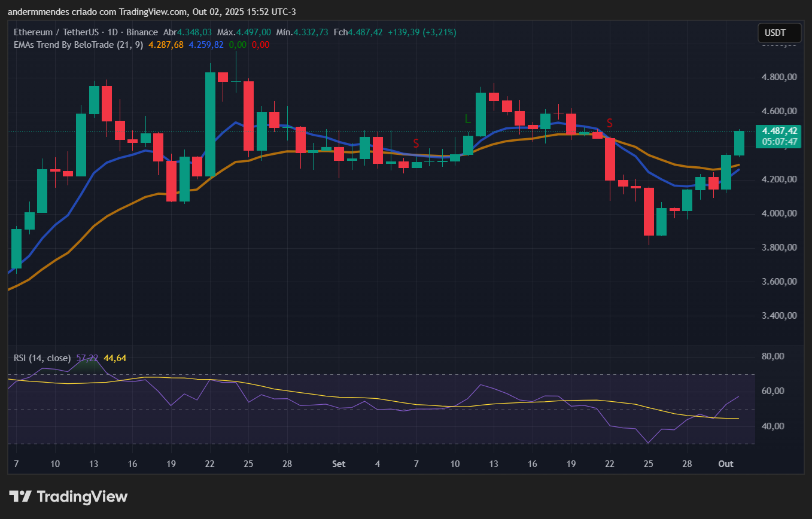812x519 pixels.
Task: Click the 80,00 level on RSI scale
Action: pyautogui.click(x=778, y=356)
